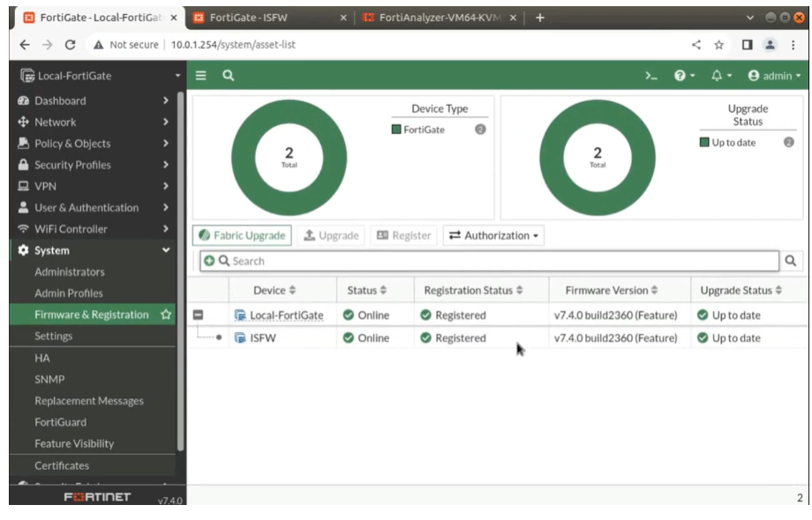Click the search magnifier button right of search field
This screenshot has width=812, height=520.
[x=790, y=260]
